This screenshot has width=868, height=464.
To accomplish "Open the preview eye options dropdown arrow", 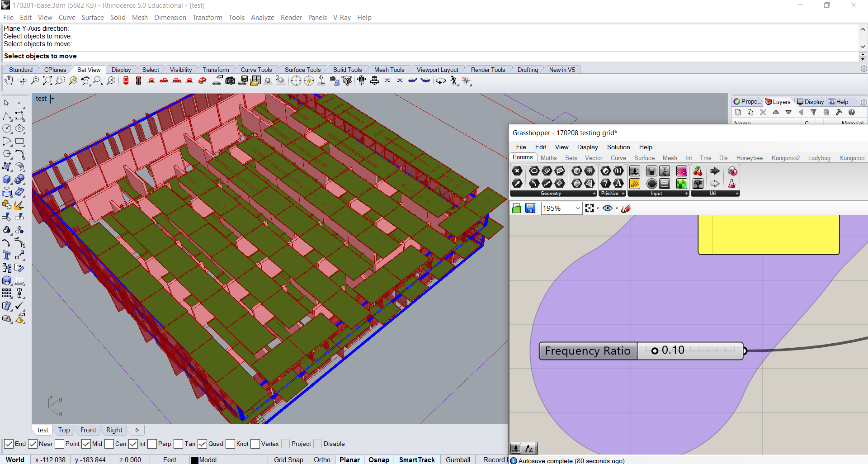I will click(617, 208).
